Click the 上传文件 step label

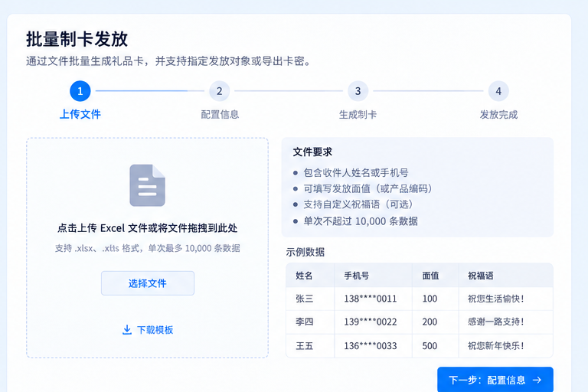[80, 114]
